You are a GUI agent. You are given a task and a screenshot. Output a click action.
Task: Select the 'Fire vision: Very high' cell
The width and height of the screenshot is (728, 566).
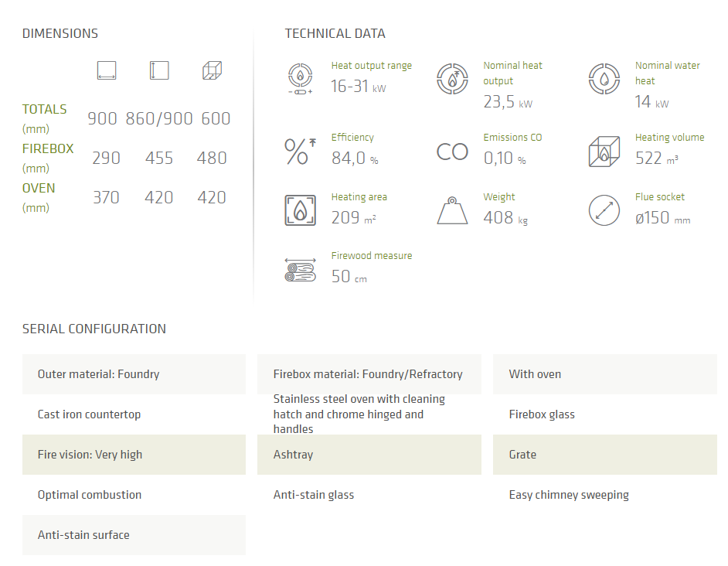(x=134, y=455)
